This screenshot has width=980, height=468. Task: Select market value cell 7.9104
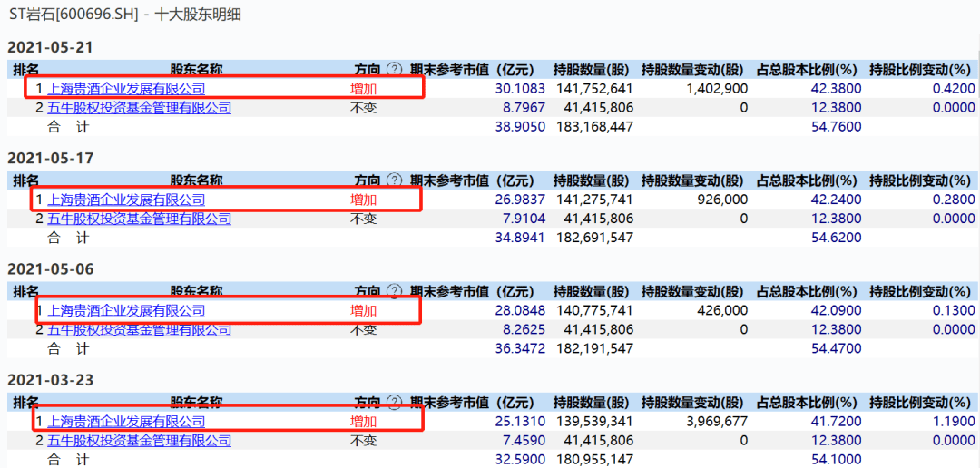[x=524, y=218]
